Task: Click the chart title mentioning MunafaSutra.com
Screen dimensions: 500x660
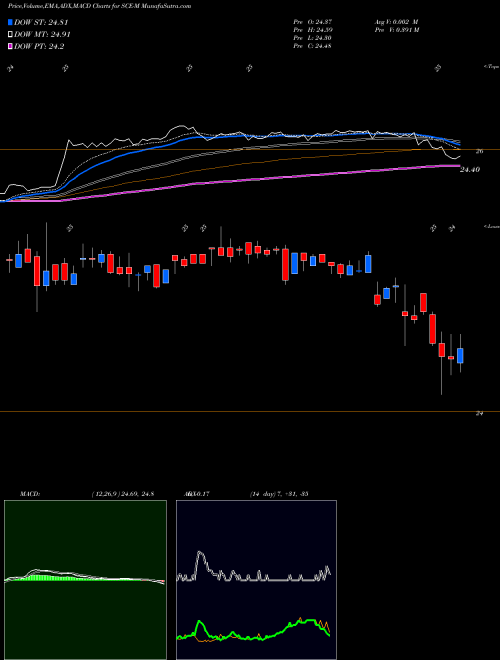Action: pyautogui.click(x=99, y=6)
